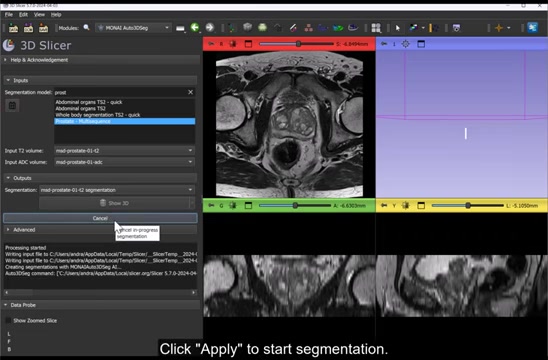
Task: Open the output Segmentation node dropdown
Action: (x=117, y=190)
